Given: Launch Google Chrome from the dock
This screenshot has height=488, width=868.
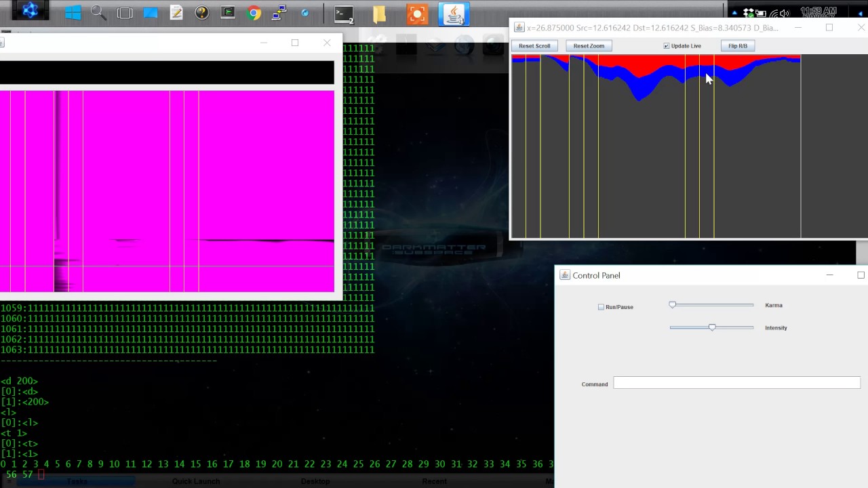Looking at the screenshot, I should click(x=254, y=13).
